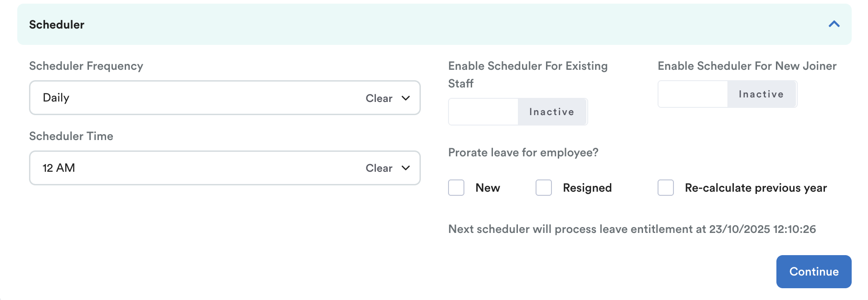
Task: Clear the Daily frequency selection
Action: point(379,98)
